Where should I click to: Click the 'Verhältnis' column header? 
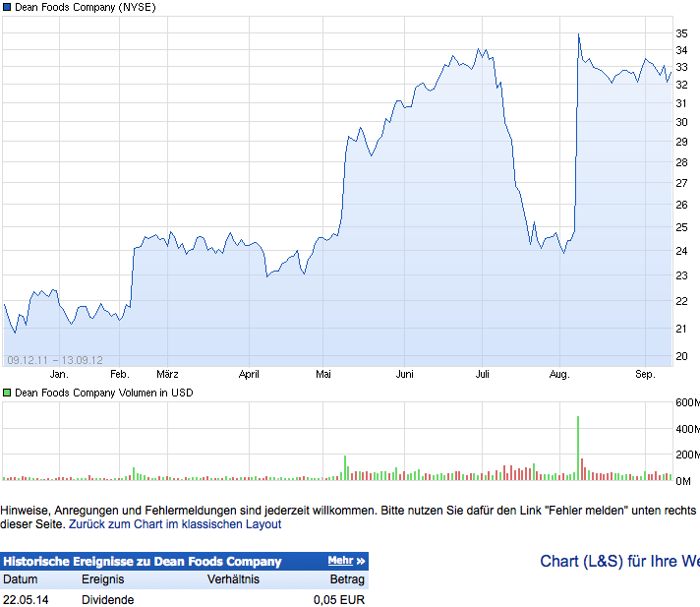tap(234, 579)
